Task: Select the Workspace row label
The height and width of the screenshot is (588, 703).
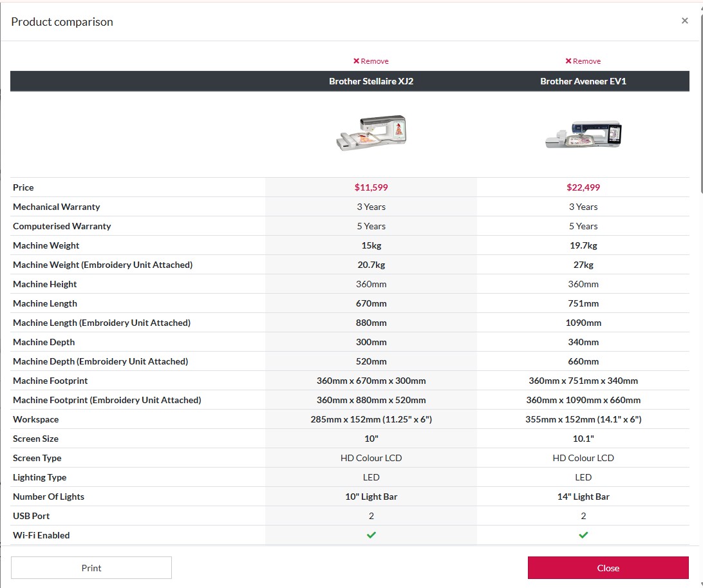Action: click(36, 419)
